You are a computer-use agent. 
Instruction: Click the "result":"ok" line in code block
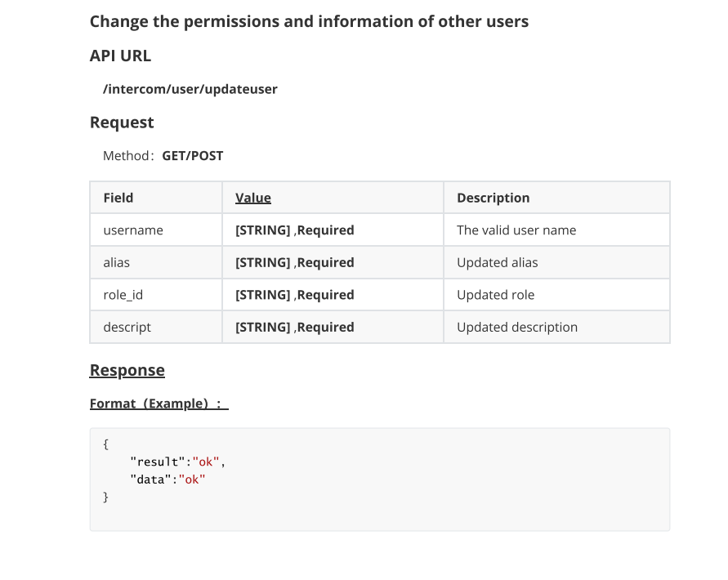[177, 462]
